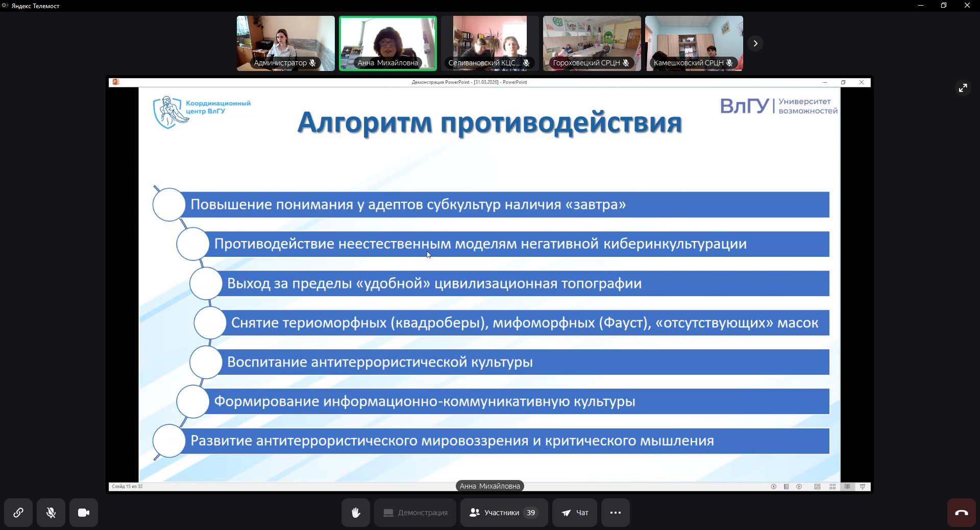Start Slide Show from status bar

[863, 487]
